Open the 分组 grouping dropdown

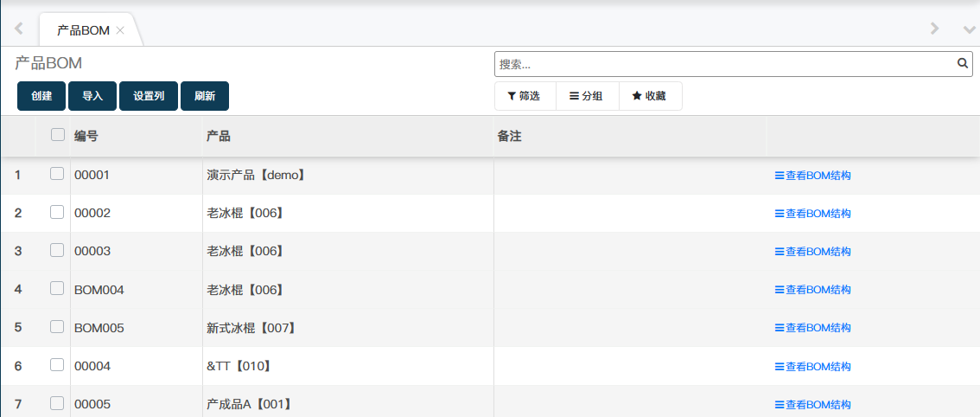586,96
